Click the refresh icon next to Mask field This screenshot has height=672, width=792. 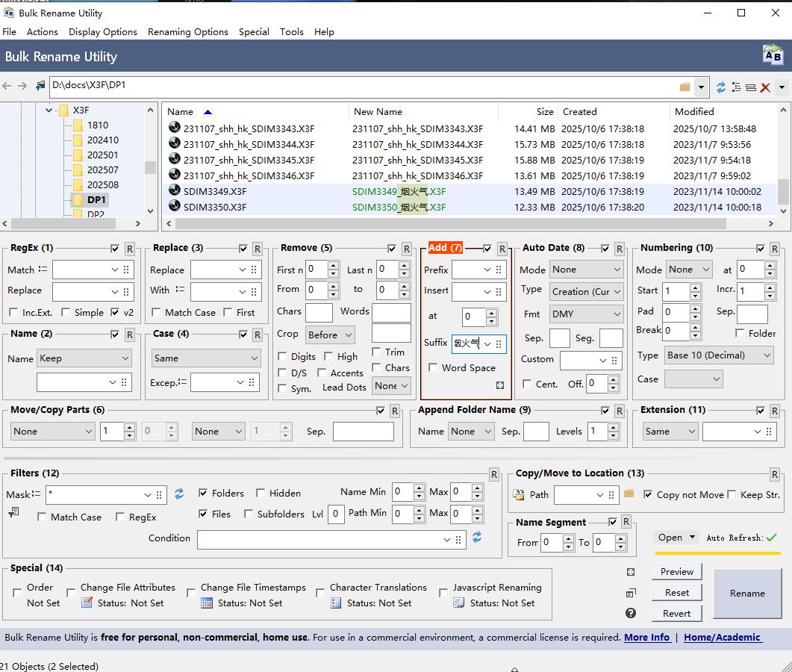179,494
